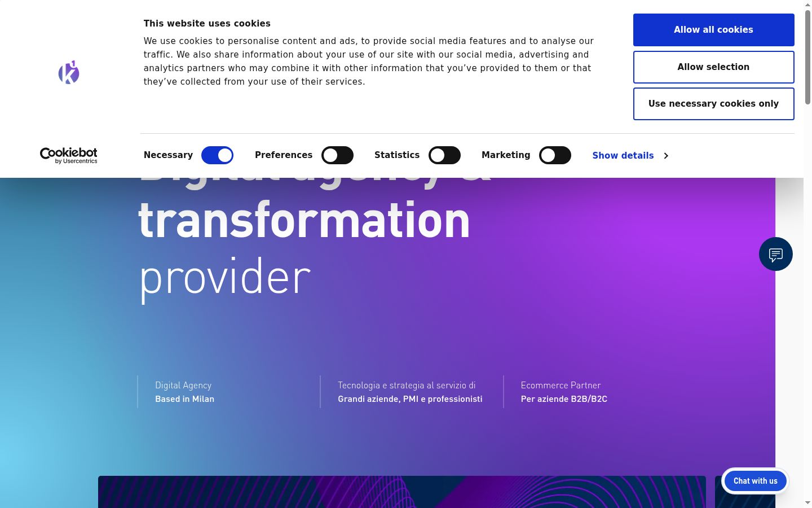Click Allow all cookies button
The width and height of the screenshot is (812, 508).
coord(713,30)
